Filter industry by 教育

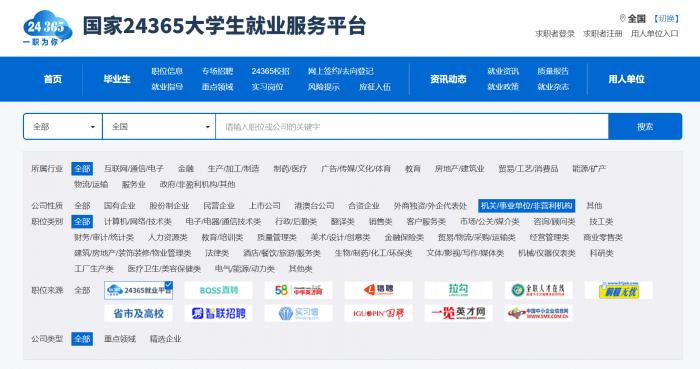click(413, 169)
